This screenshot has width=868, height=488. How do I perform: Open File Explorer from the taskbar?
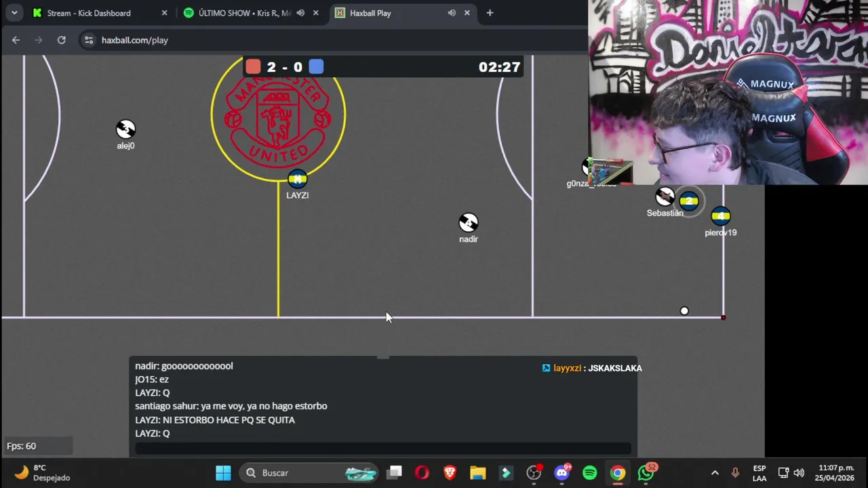[x=478, y=472]
